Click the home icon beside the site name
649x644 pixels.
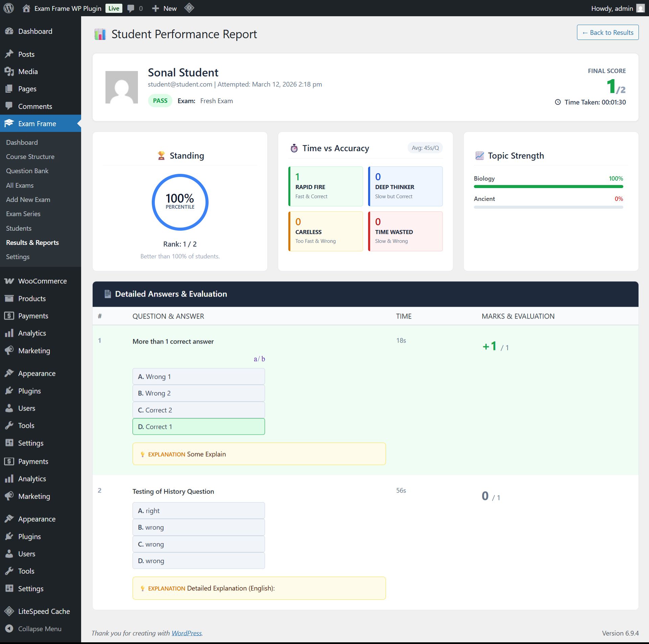click(x=26, y=8)
